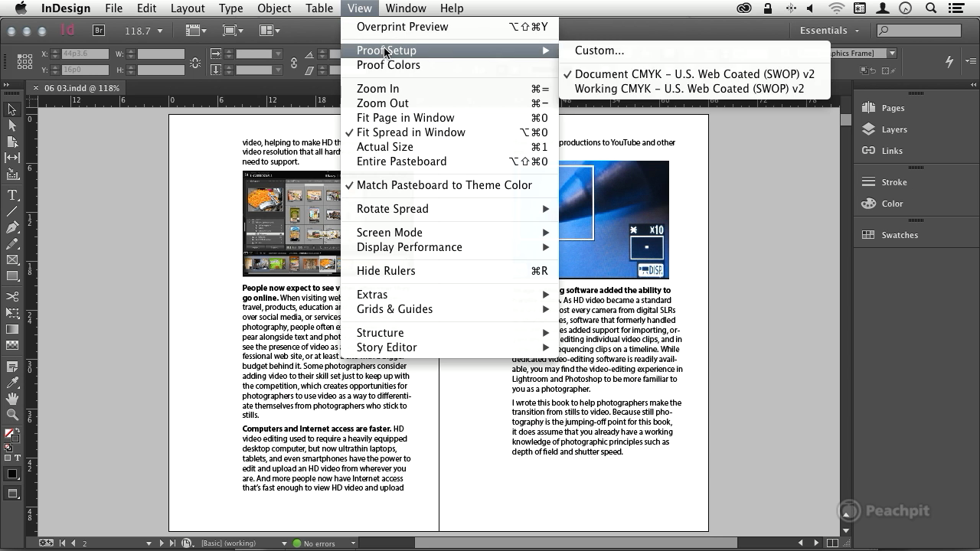The image size is (980, 551).
Task: Open the Arrange Documents dropdown
Action: click(269, 31)
